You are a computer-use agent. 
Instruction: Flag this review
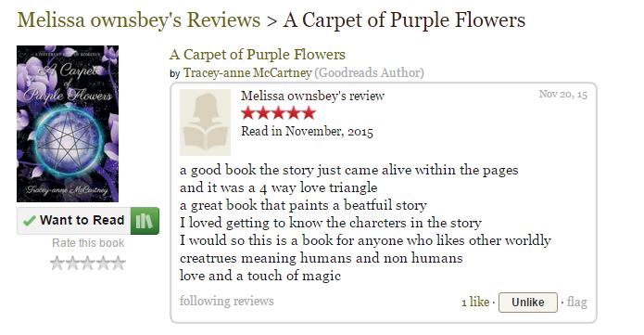(577, 303)
